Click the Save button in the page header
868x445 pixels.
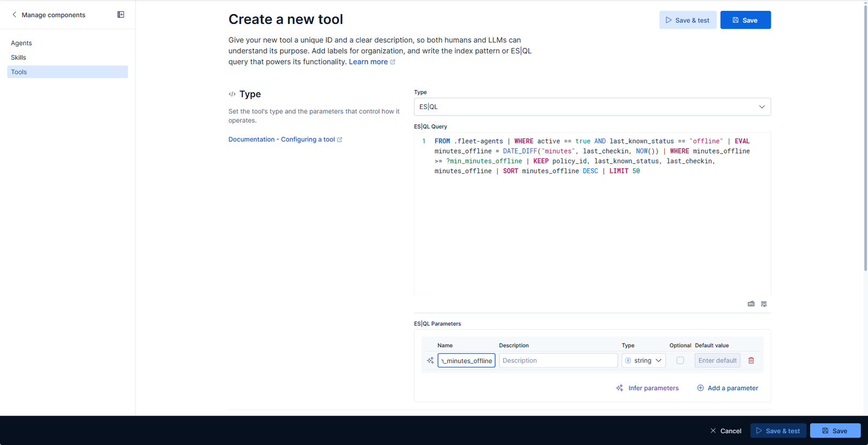click(745, 20)
